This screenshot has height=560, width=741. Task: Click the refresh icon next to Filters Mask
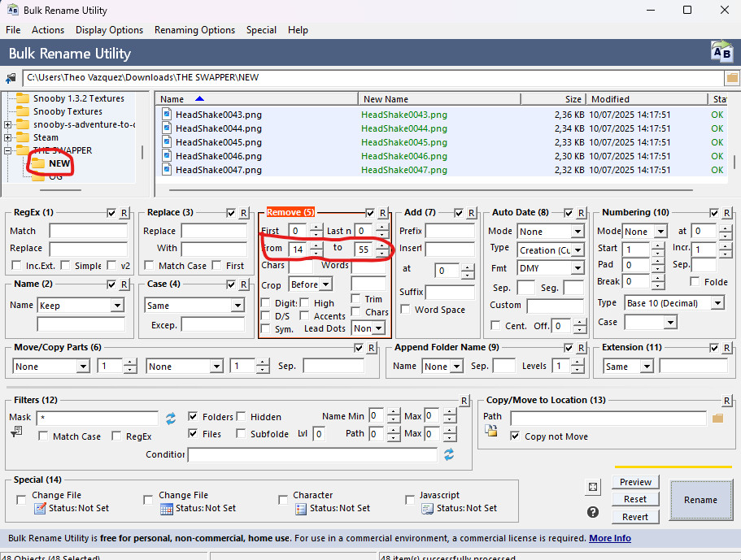tap(171, 419)
